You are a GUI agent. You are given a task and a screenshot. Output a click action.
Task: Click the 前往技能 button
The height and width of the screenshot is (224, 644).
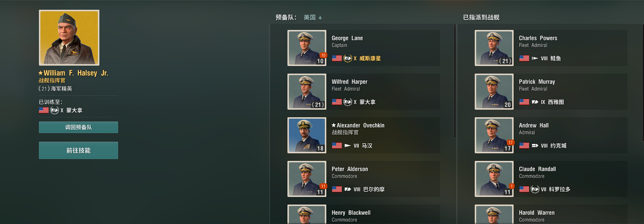click(79, 150)
